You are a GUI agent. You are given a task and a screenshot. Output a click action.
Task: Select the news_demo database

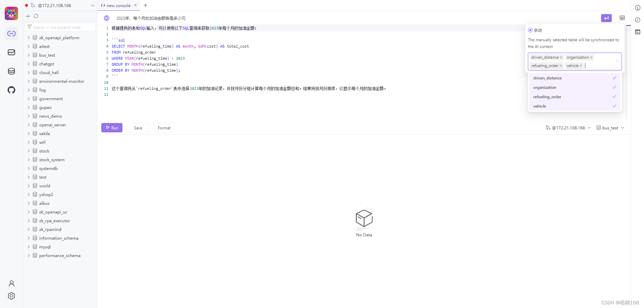point(51,116)
